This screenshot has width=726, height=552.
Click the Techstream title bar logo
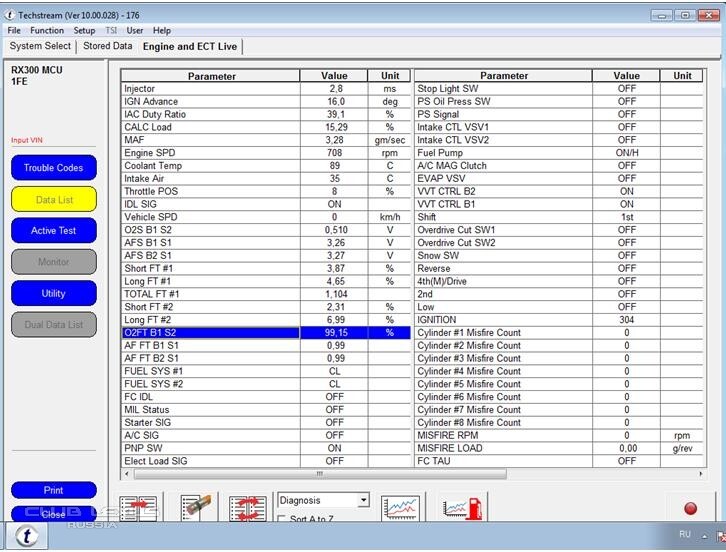[x=10, y=15]
